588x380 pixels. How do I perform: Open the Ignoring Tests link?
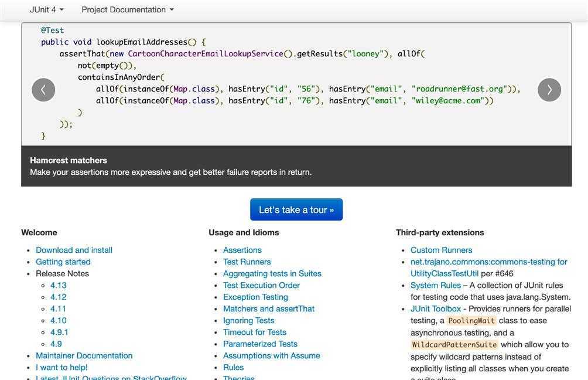point(249,320)
